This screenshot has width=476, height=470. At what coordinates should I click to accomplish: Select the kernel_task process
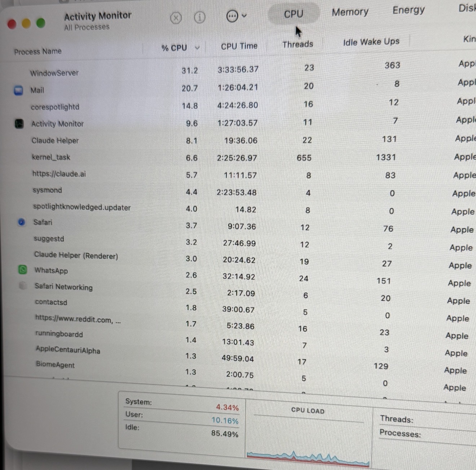[51, 157]
